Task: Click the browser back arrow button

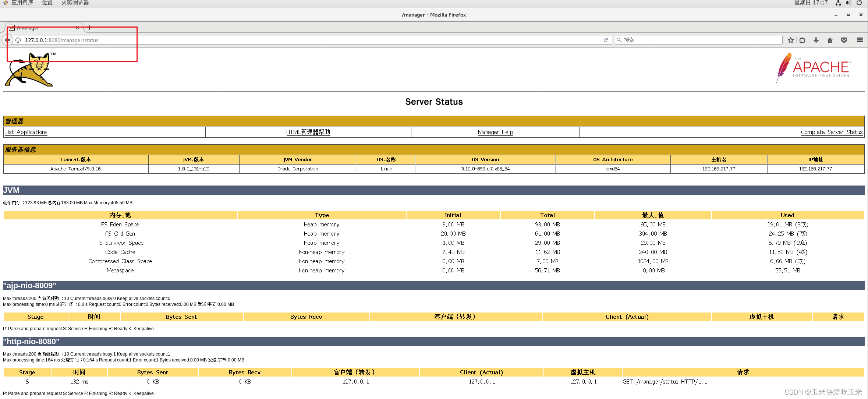Action: 7,40
